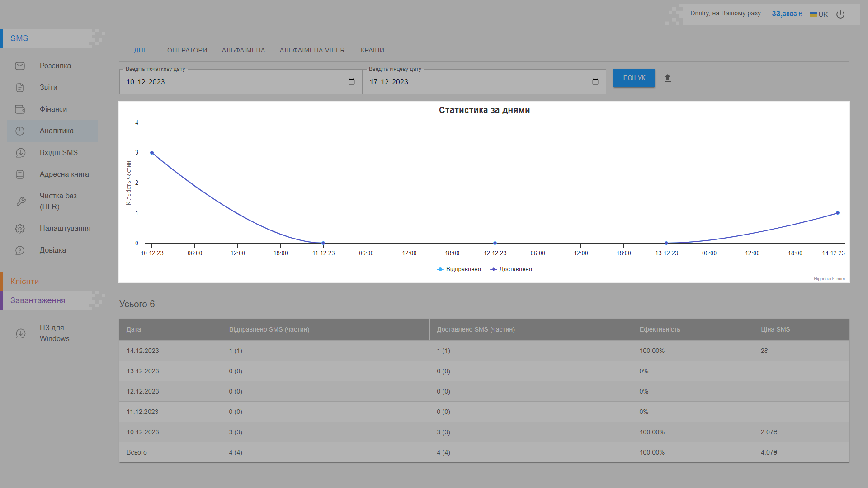Toggle the Доставлено series in chart legend
The image size is (868, 488).
click(511, 269)
